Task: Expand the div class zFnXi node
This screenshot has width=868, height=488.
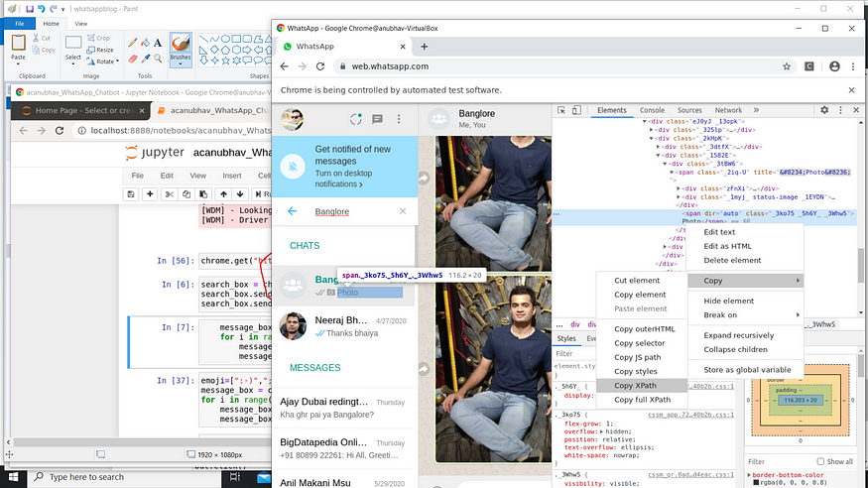Action: click(x=679, y=188)
